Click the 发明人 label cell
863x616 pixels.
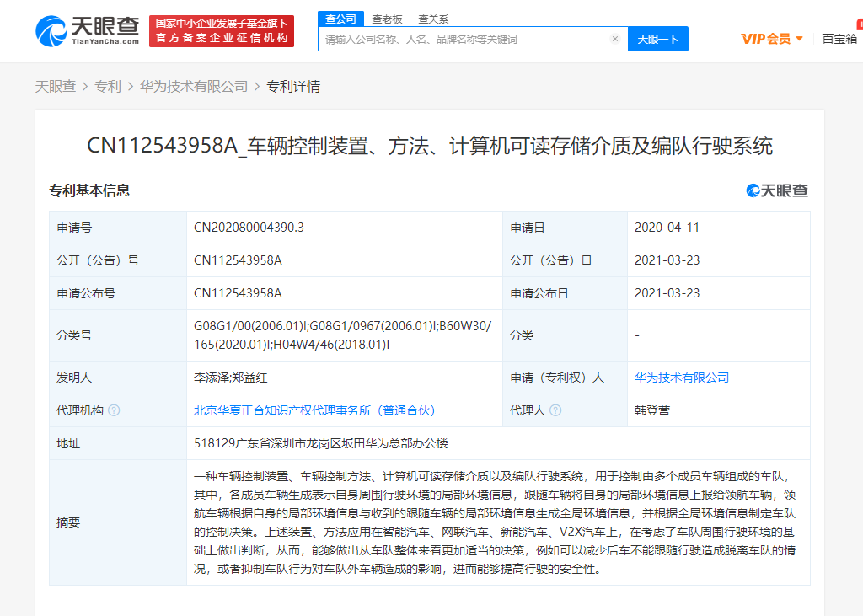click(x=118, y=378)
